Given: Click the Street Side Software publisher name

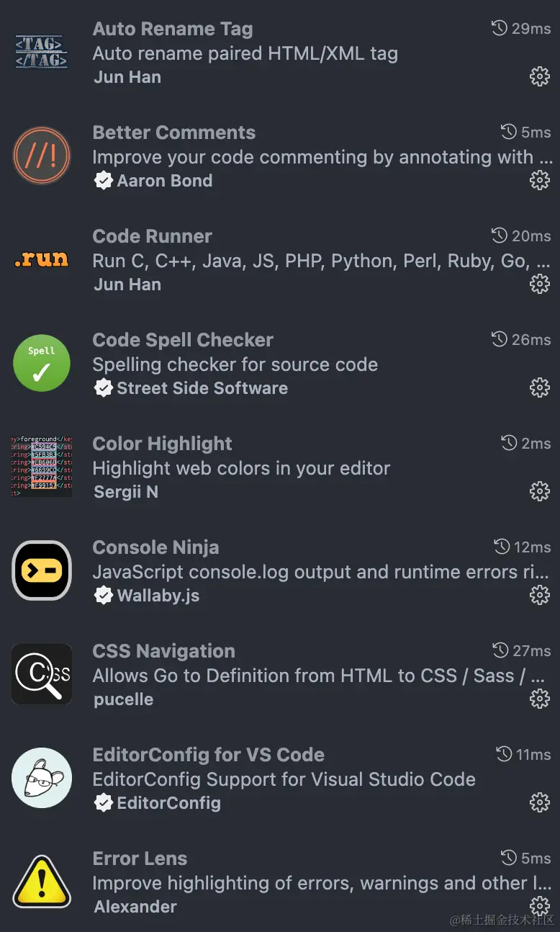Looking at the screenshot, I should point(202,388).
